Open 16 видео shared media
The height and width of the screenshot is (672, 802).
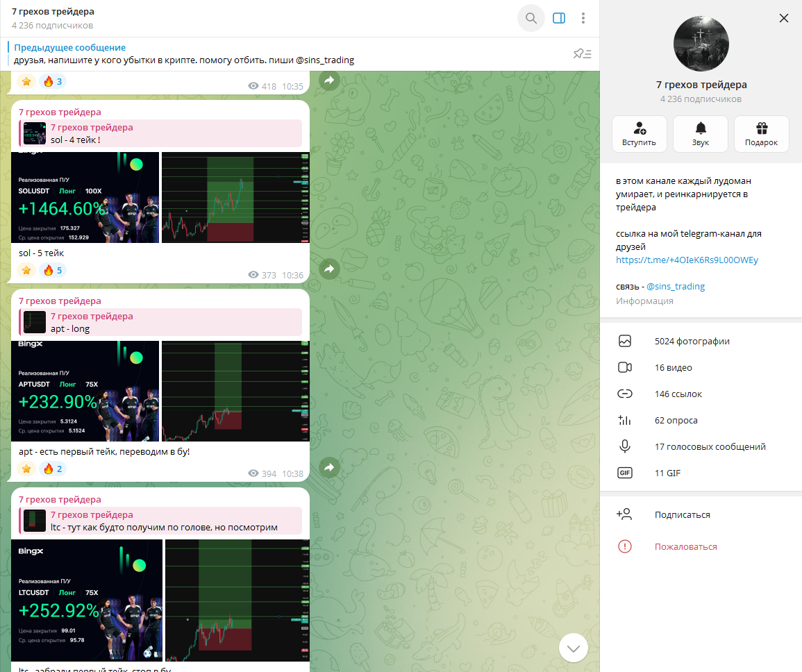click(x=701, y=368)
